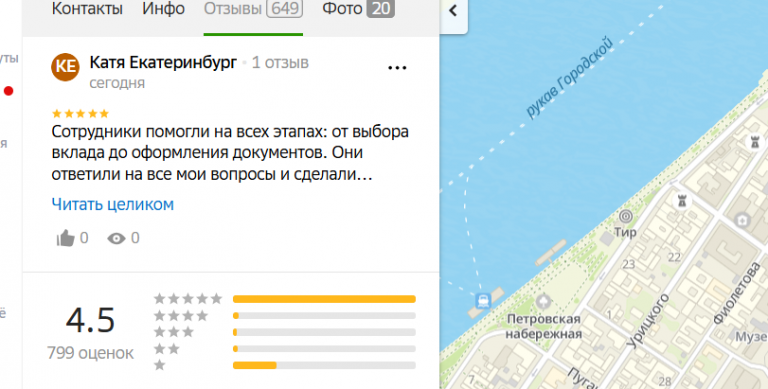Click the 'Читать целиком' link

click(x=113, y=204)
